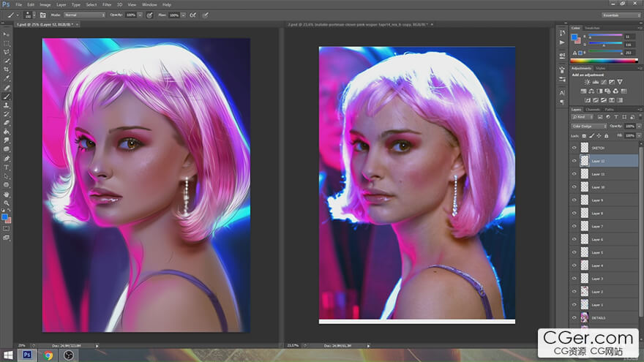Select the Eraser tool
Image resolution: width=644 pixels, height=362 pixels.
pos(6,123)
